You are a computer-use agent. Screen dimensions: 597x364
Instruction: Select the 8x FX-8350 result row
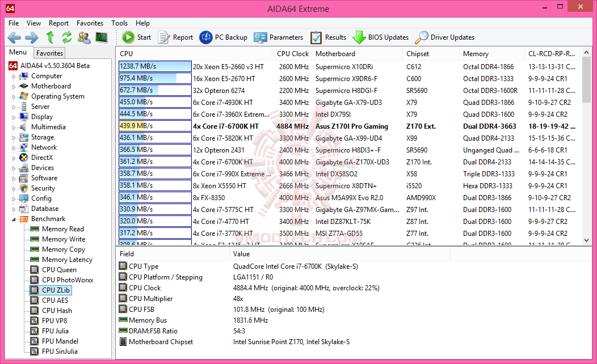click(x=350, y=197)
